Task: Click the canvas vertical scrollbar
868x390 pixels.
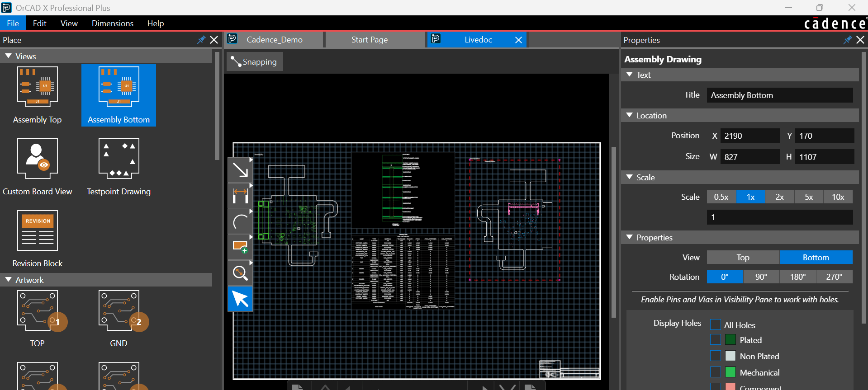Action: click(614, 232)
